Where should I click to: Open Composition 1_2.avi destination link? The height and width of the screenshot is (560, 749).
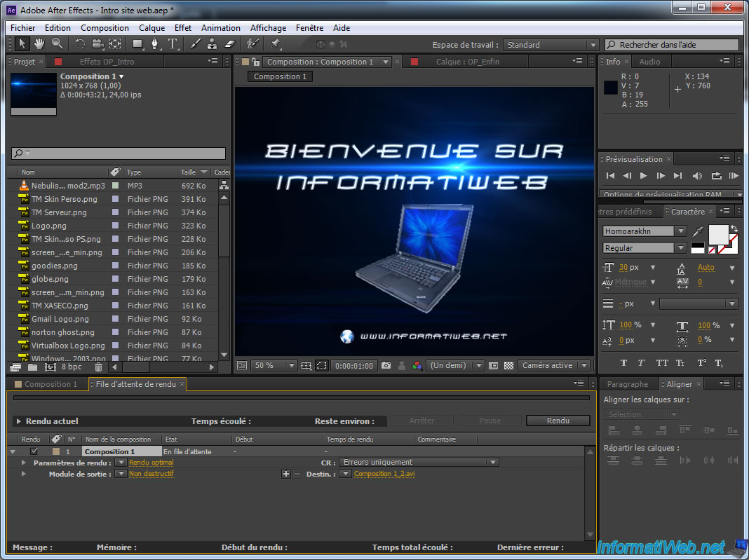click(384, 474)
